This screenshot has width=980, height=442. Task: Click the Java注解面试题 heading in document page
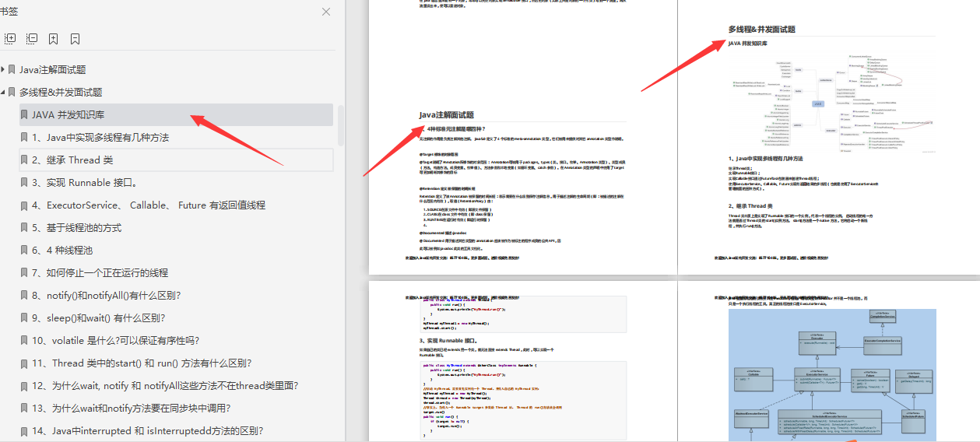point(446,114)
